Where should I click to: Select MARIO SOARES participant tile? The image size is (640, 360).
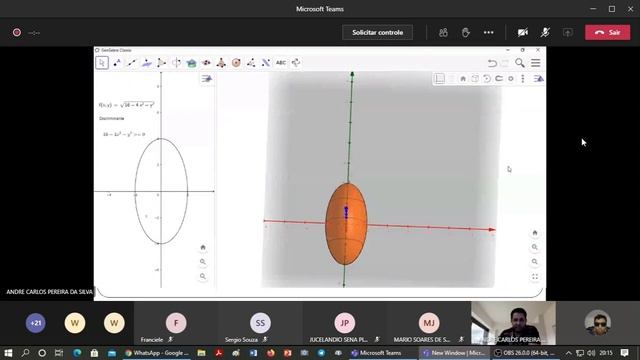click(429, 323)
